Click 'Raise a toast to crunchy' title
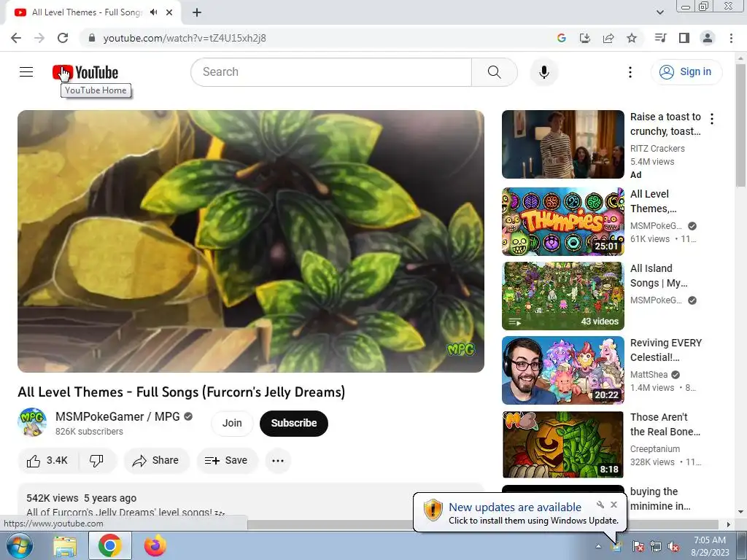Viewport: 747px width, 560px height. [x=665, y=124]
